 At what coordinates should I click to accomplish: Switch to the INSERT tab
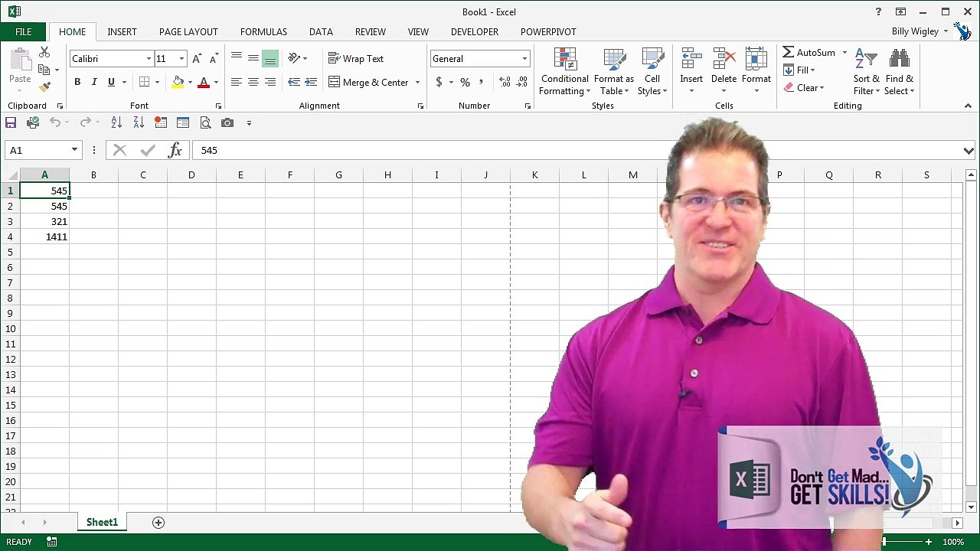click(x=122, y=32)
